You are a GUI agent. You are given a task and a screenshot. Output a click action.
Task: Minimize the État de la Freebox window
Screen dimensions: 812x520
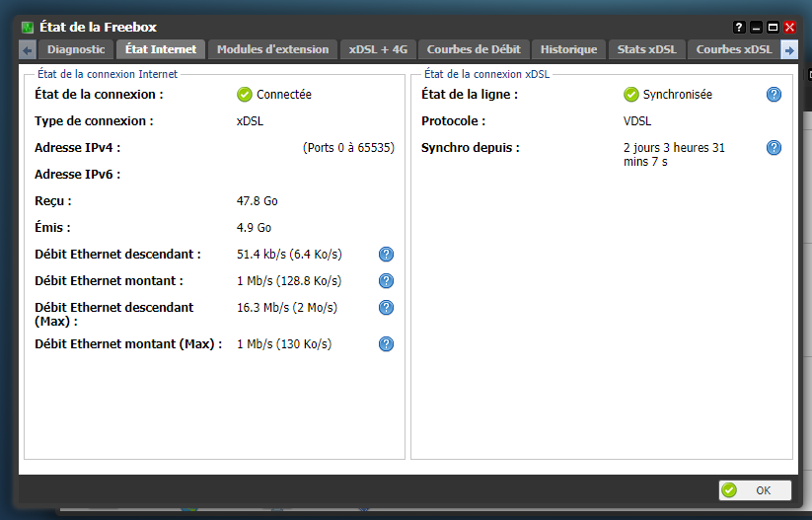[x=756, y=27]
